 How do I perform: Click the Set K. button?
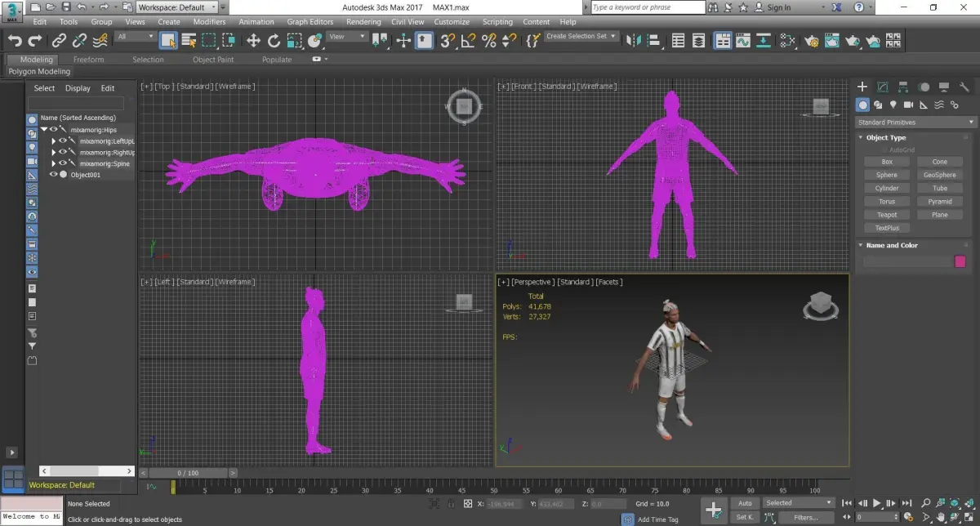coord(745,517)
